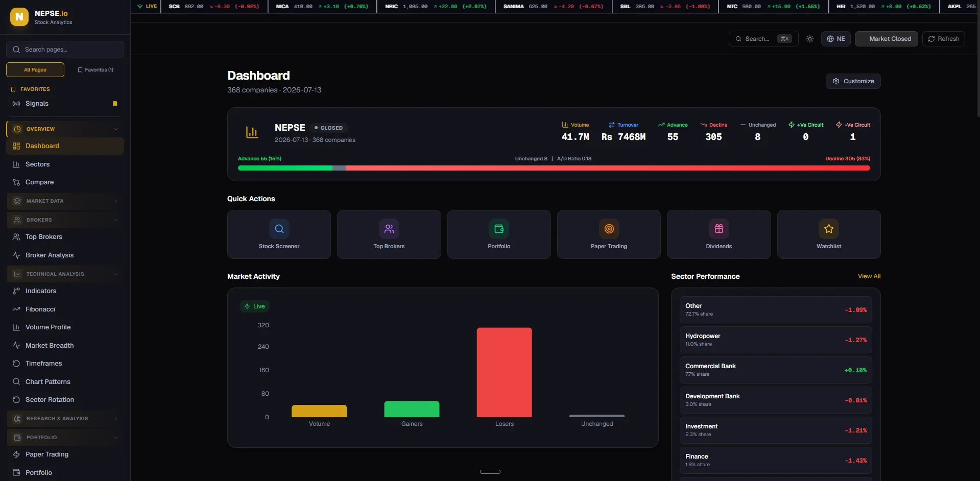
Task: Click View All for Sector Performance
Action: pyautogui.click(x=869, y=276)
